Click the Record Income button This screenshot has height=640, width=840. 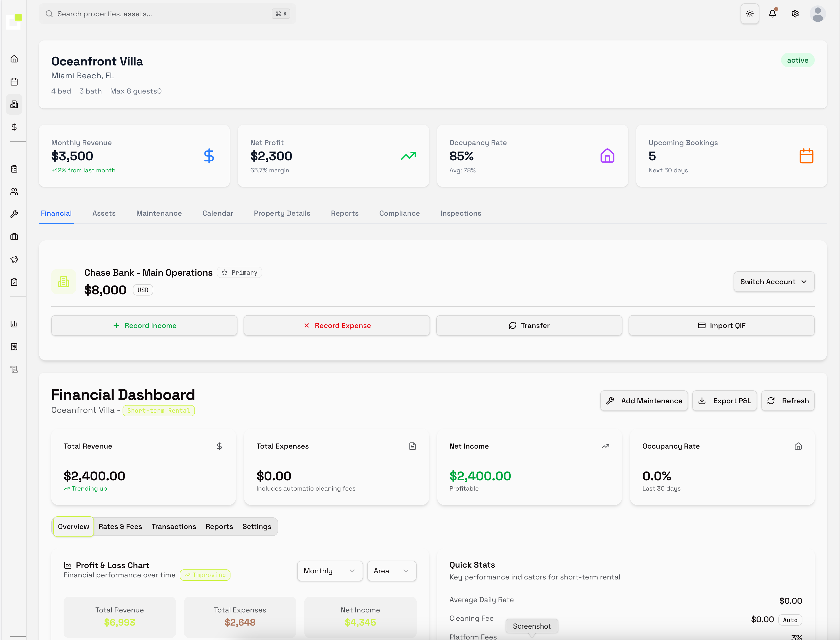(144, 325)
